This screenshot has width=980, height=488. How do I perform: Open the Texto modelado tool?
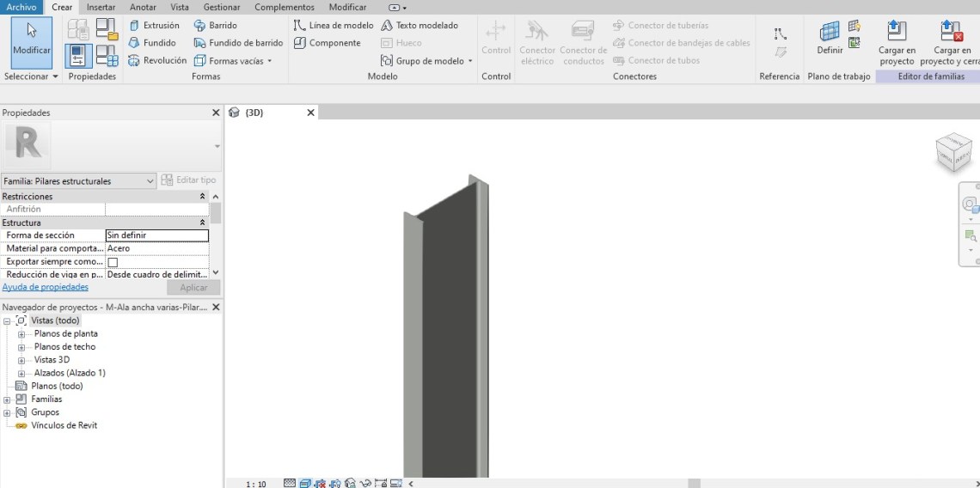click(420, 26)
